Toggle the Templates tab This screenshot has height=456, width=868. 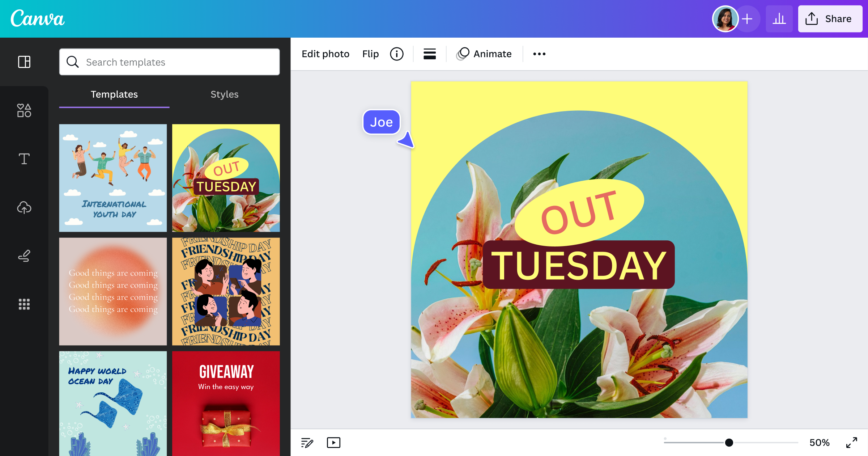click(114, 94)
